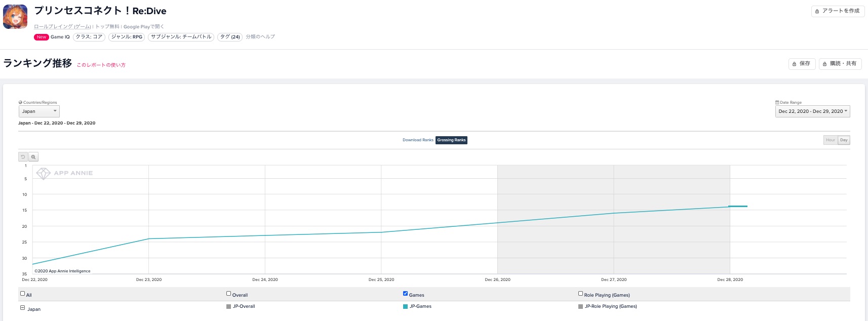Click the Dec 22, 2020 axis label

34,279
